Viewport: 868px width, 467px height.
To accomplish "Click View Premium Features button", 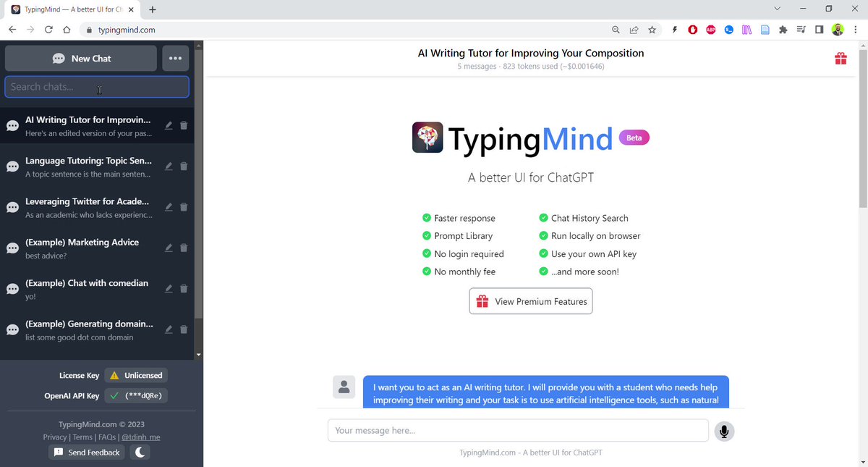I will coord(531,301).
